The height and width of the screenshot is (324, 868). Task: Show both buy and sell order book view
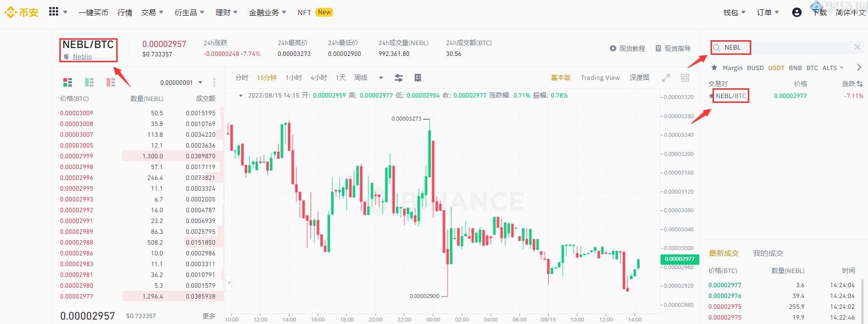(x=68, y=82)
